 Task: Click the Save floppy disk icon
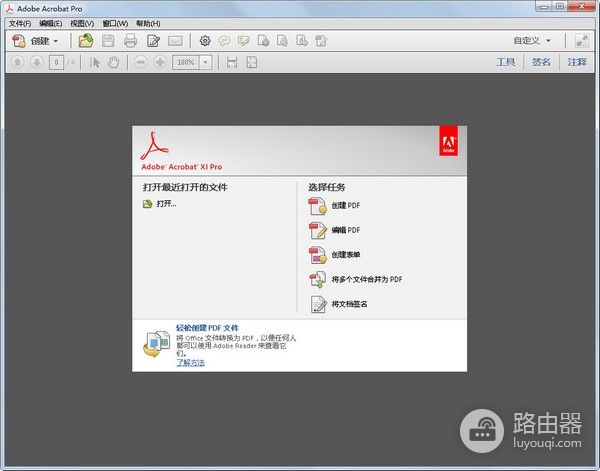pos(108,41)
